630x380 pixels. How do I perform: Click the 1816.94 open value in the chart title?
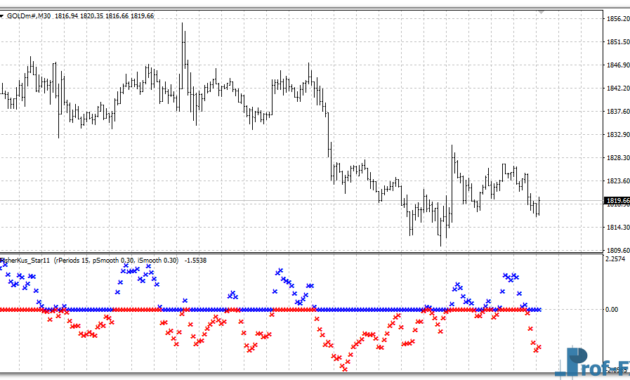(x=66, y=16)
